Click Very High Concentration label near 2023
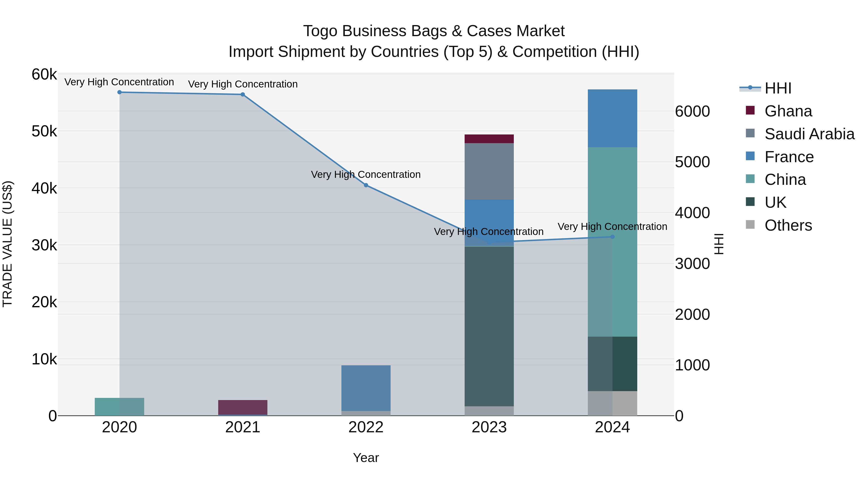The image size is (868, 488). [489, 232]
